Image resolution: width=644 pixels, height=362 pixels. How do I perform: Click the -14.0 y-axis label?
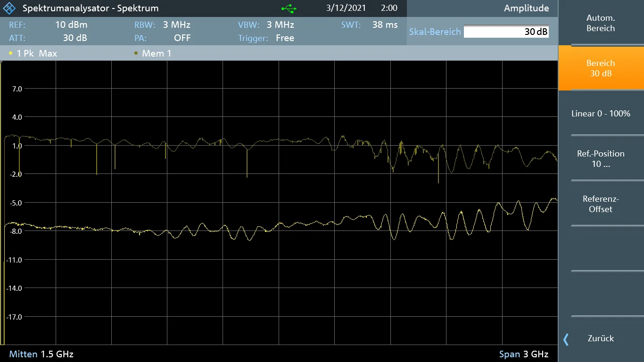coord(14,288)
